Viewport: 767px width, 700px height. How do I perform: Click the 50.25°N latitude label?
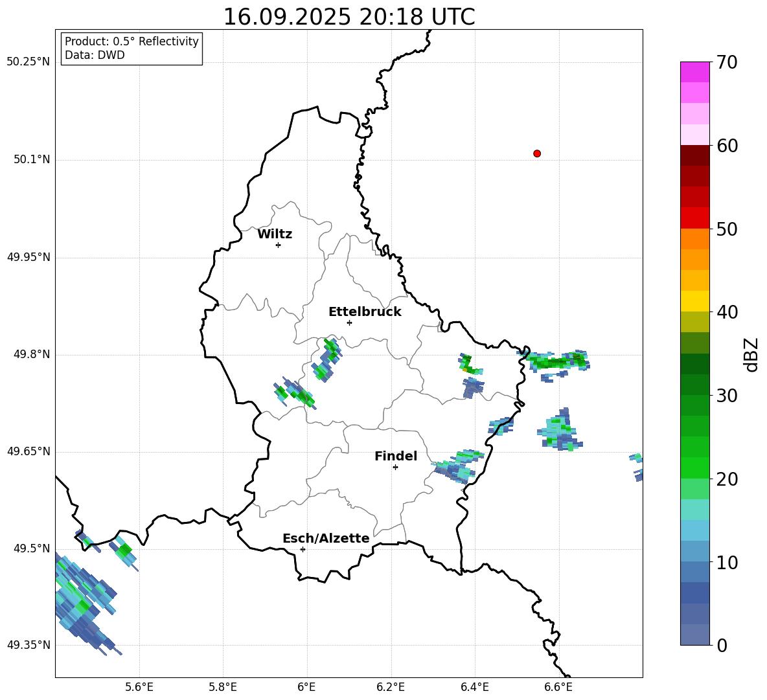pos(29,62)
